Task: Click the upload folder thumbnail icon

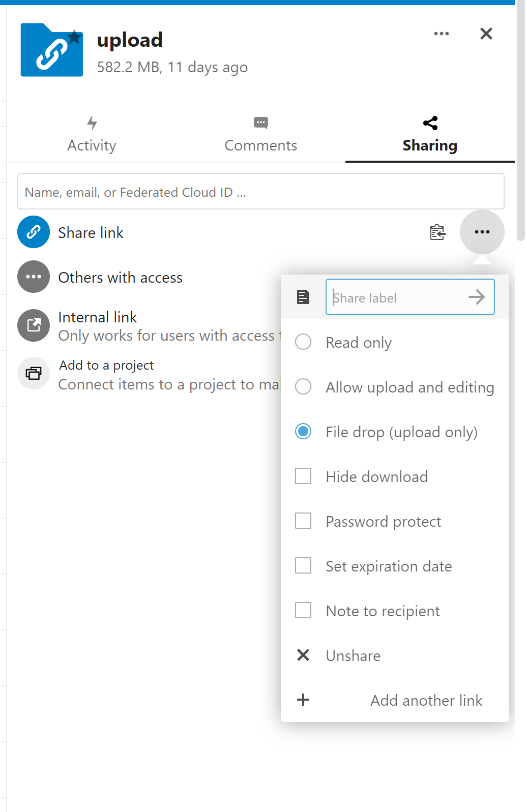Action: coord(52,50)
